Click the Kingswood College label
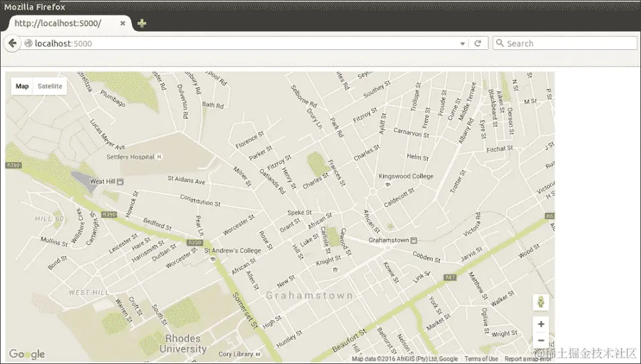641x364 pixels. [406, 176]
